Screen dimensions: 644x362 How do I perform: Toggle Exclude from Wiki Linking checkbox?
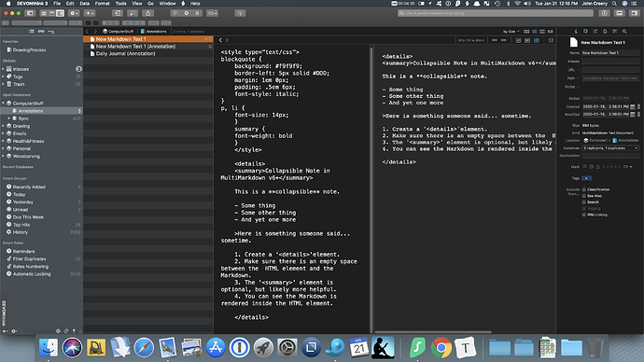(583, 215)
